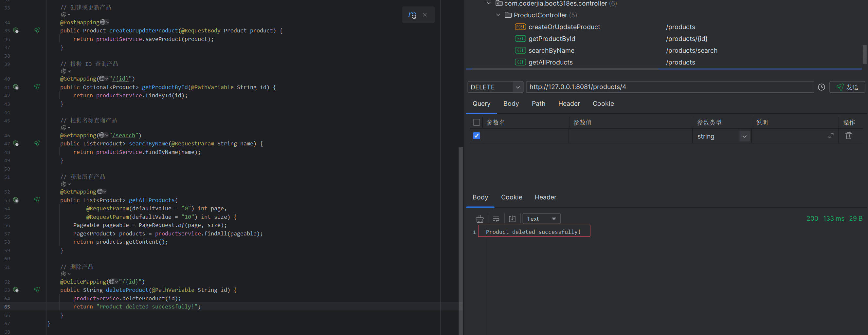868x335 pixels.
Task: Tick the select-all checkbox in parameter header
Action: pyautogui.click(x=476, y=122)
